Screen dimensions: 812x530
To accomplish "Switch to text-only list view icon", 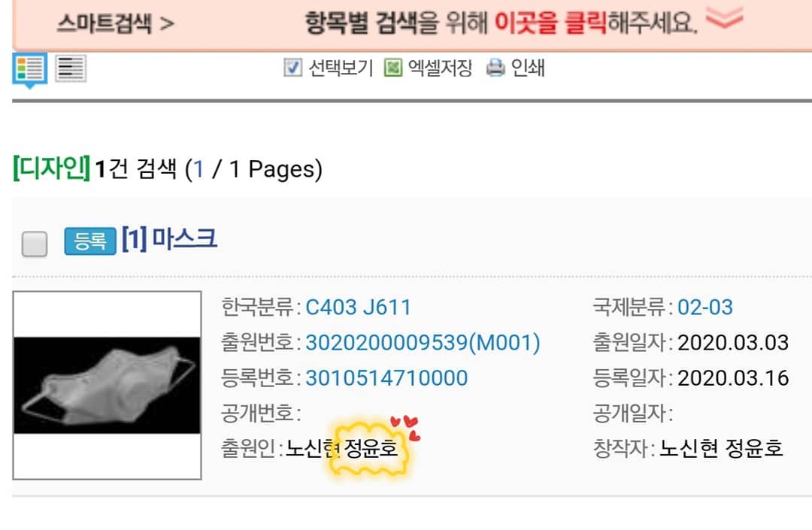I will pyautogui.click(x=71, y=68).
